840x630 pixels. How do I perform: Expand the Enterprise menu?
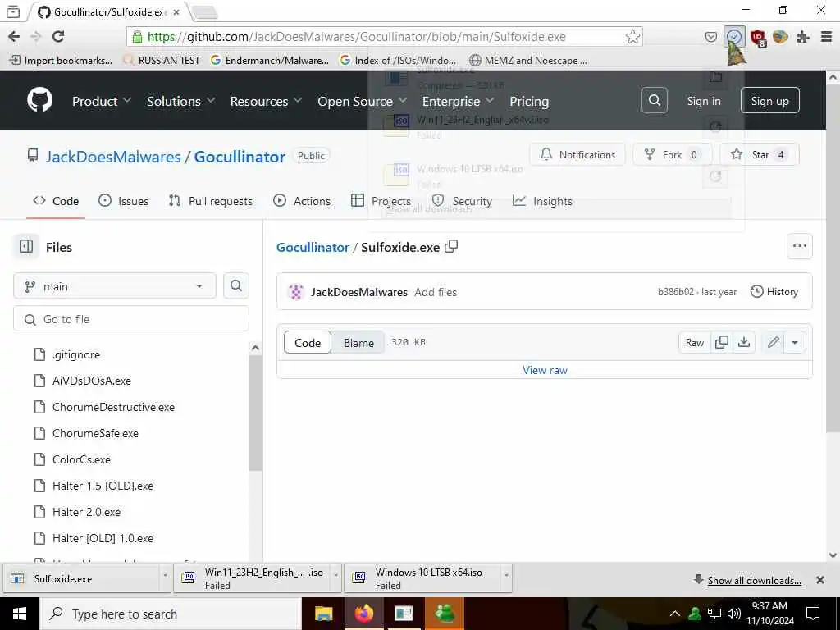pos(458,101)
